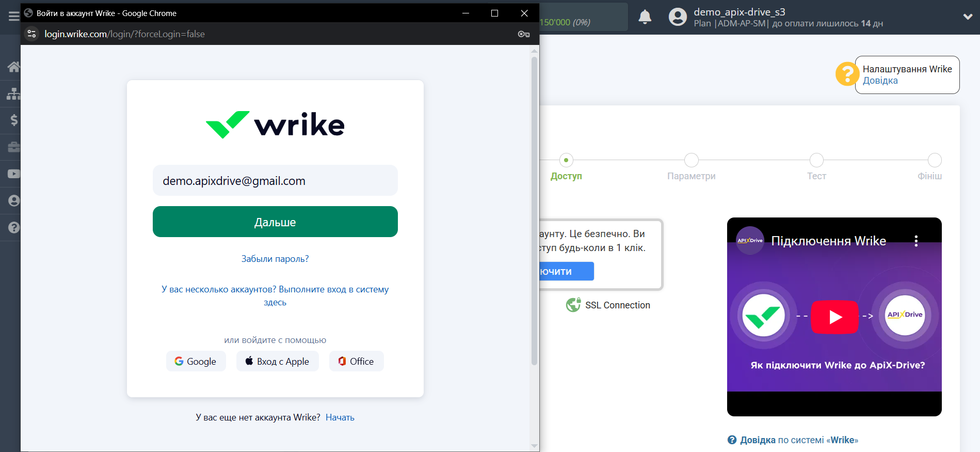The height and width of the screenshot is (452, 980).
Task: Sign in with Office button
Action: 356,361
